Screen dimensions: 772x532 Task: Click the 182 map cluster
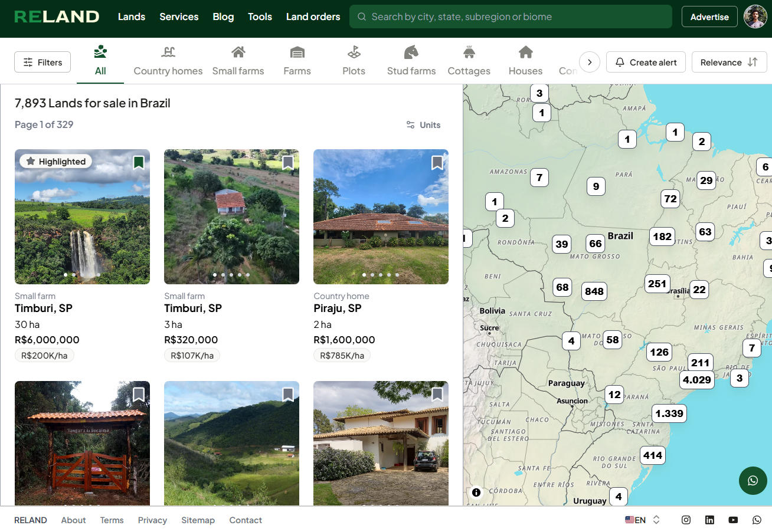(x=662, y=237)
